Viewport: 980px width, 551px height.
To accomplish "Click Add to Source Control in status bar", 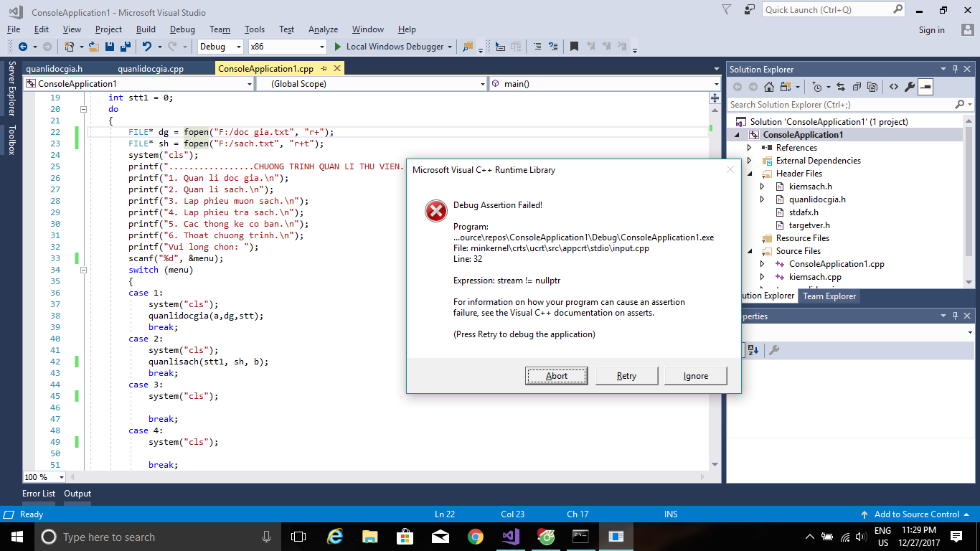I will (916, 514).
